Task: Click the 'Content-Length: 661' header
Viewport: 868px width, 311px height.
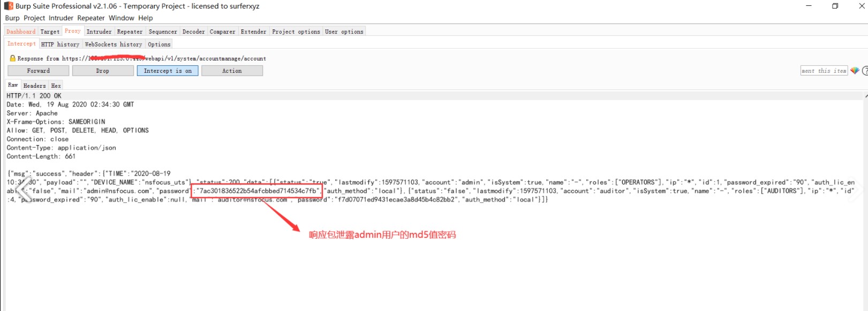Action: point(41,156)
